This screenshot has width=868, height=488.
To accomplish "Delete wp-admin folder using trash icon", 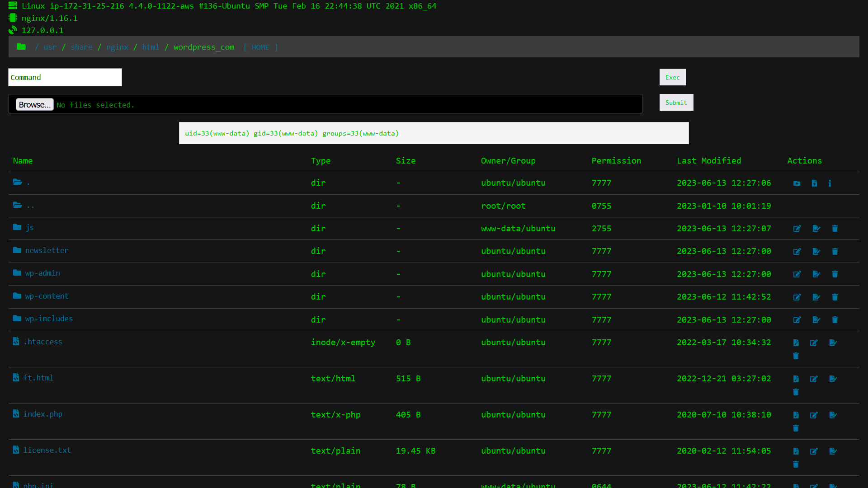I will [x=835, y=274].
